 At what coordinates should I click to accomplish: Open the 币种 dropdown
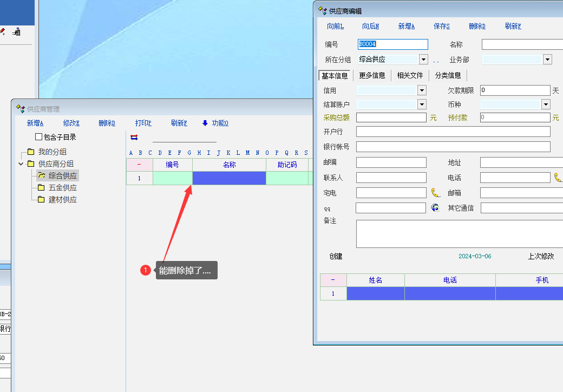click(546, 104)
